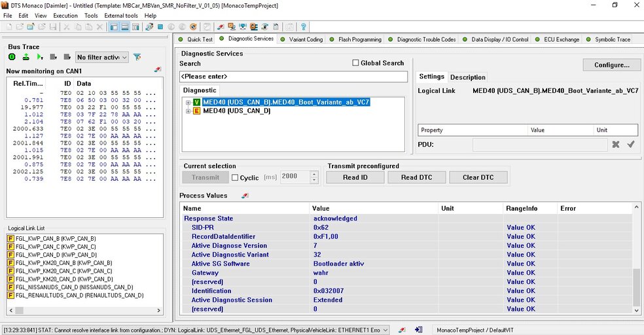Open the Execution menu
The height and width of the screenshot is (335, 644).
coord(65,16)
